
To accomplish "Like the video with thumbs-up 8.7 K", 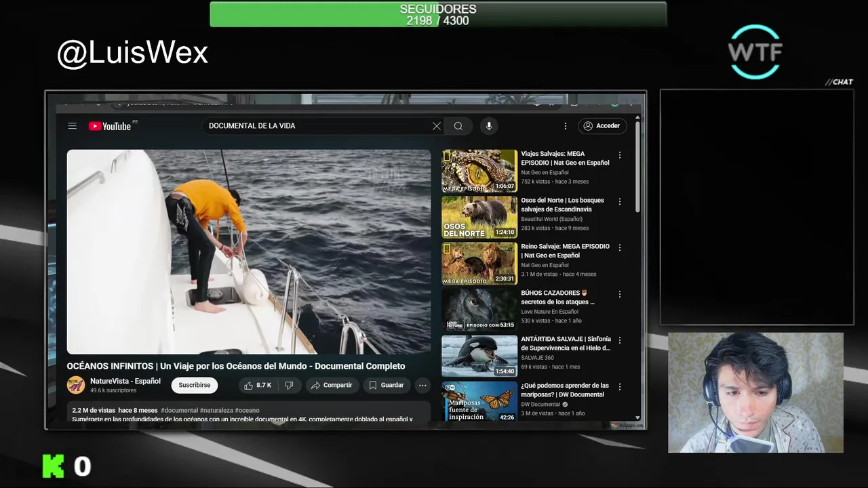I will click(x=258, y=385).
